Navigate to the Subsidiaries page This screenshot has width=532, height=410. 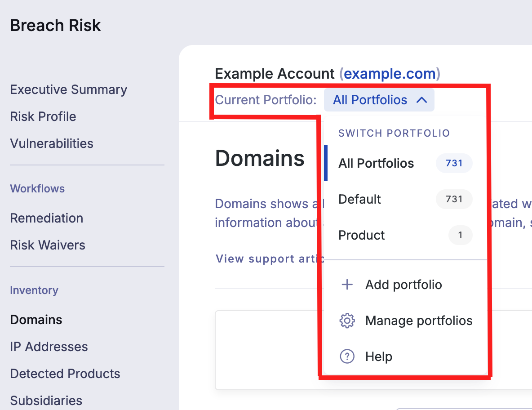pyautogui.click(x=46, y=401)
